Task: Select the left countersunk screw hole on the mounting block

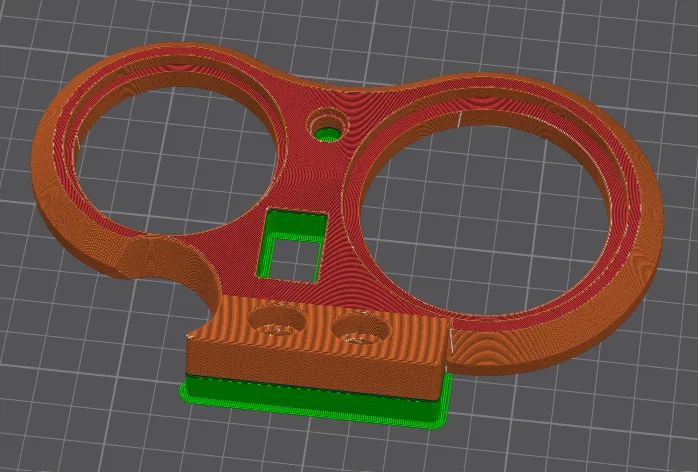Action: [276, 321]
